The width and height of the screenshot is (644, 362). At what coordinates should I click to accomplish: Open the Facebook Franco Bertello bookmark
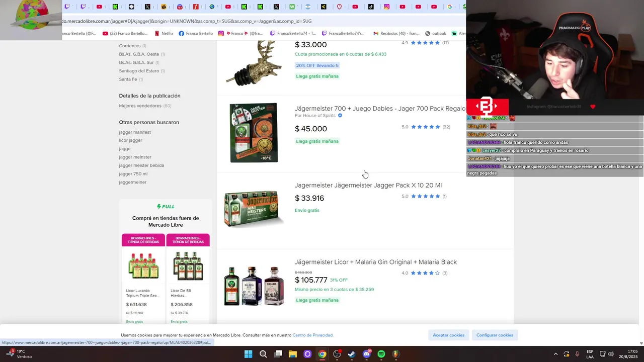pos(196,34)
